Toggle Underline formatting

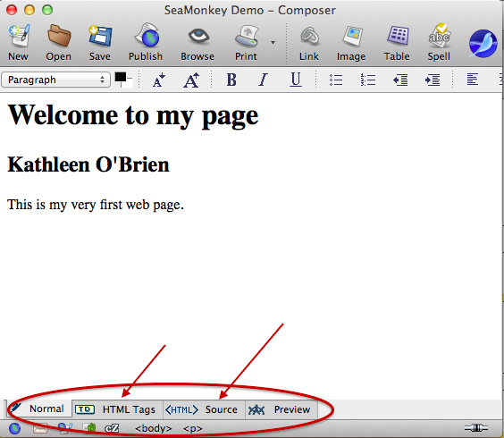pyautogui.click(x=296, y=80)
